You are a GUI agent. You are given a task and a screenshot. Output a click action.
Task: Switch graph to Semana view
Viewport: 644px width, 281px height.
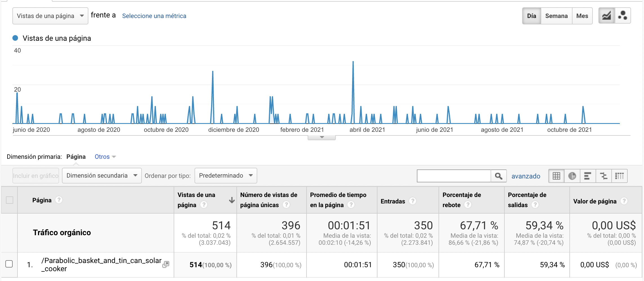pyautogui.click(x=556, y=16)
